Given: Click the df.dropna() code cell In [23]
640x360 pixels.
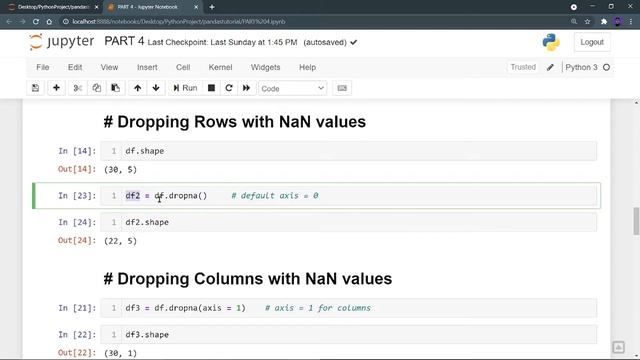Looking at the screenshot, I should tap(349, 196).
